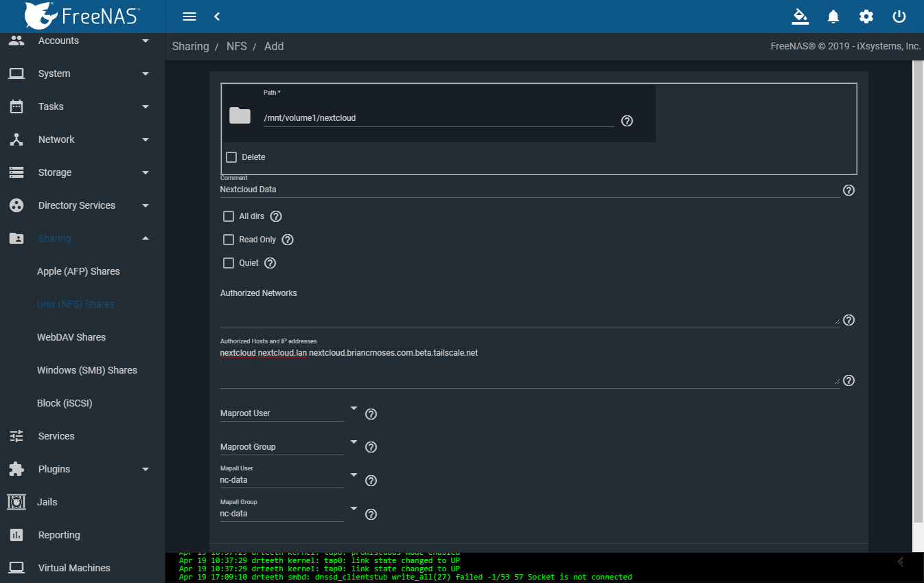Click the Plugins puzzle icon in sidebar
924x583 pixels.
16,469
